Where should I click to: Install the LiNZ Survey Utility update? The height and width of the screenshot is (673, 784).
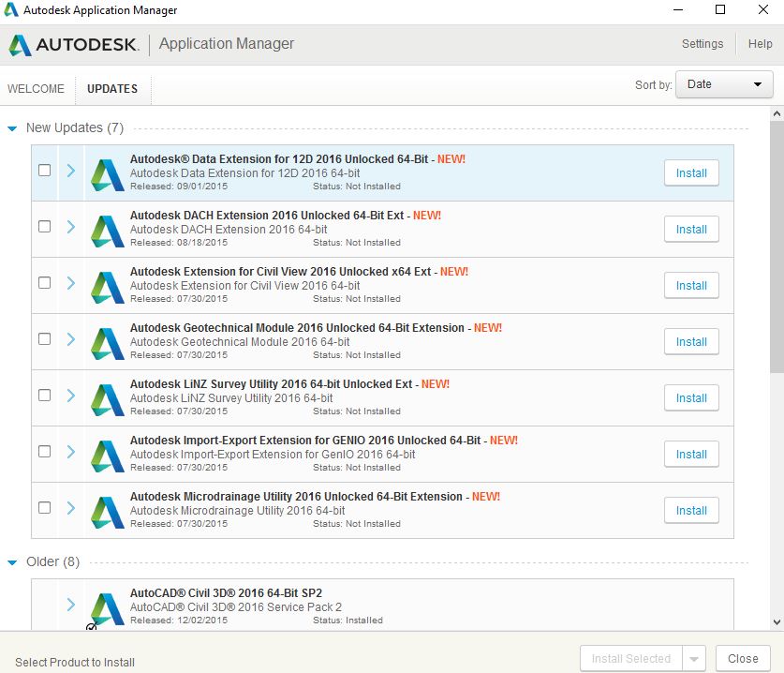click(691, 397)
